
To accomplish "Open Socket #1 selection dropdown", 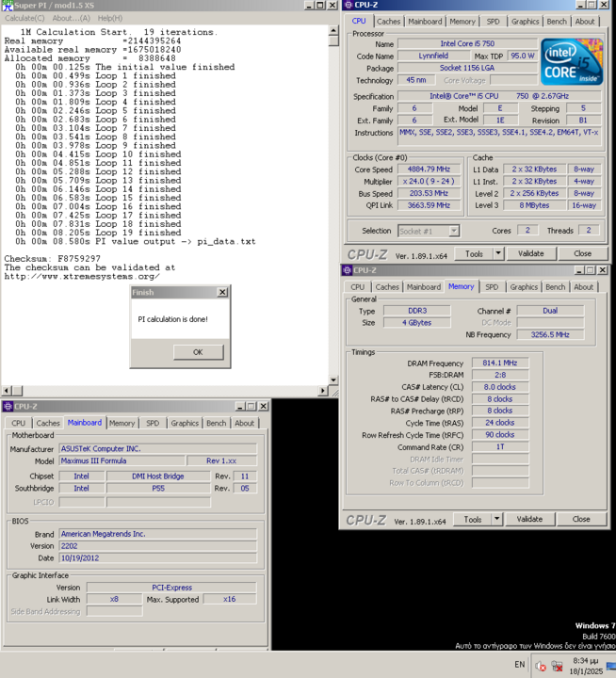I will click(x=454, y=231).
